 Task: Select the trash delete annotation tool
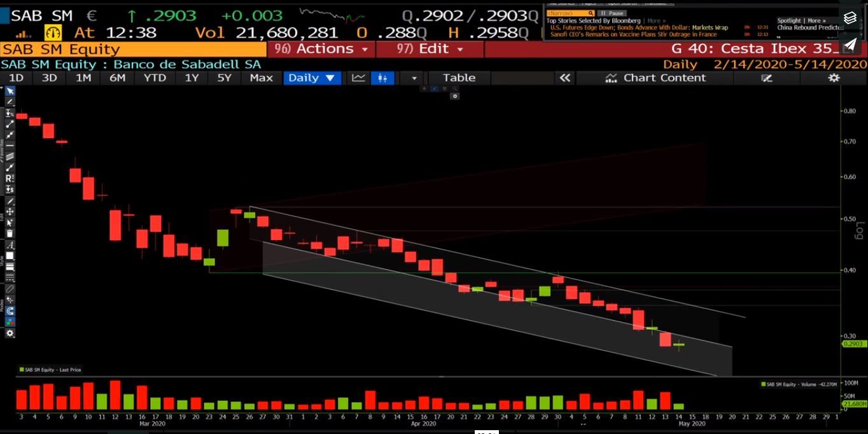(10, 234)
